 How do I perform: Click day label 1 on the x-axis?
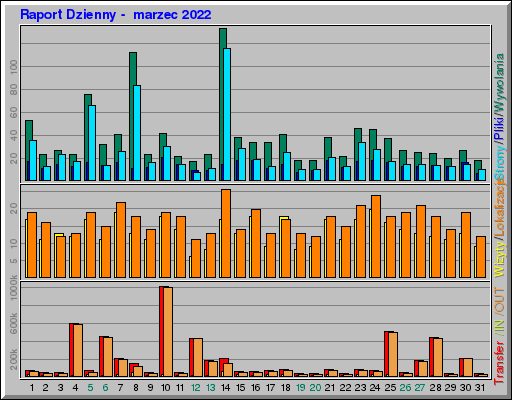(32, 388)
